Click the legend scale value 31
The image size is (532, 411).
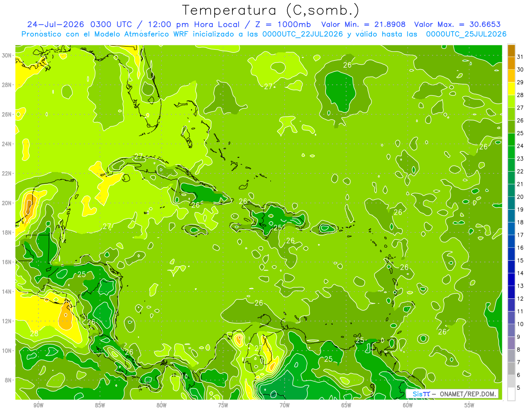520,56
